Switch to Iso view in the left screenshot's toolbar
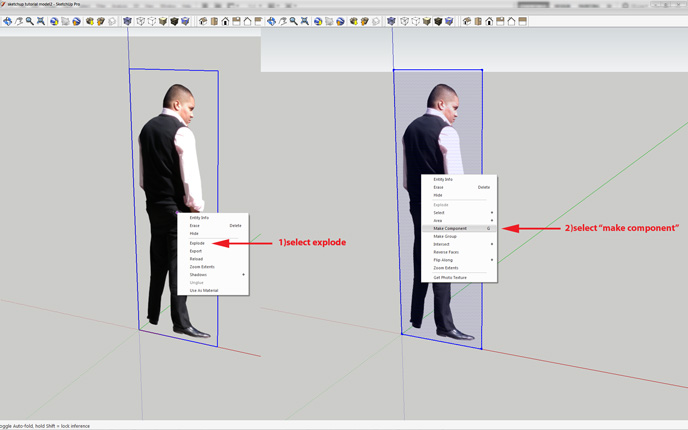The image size is (688, 430). [x=203, y=21]
